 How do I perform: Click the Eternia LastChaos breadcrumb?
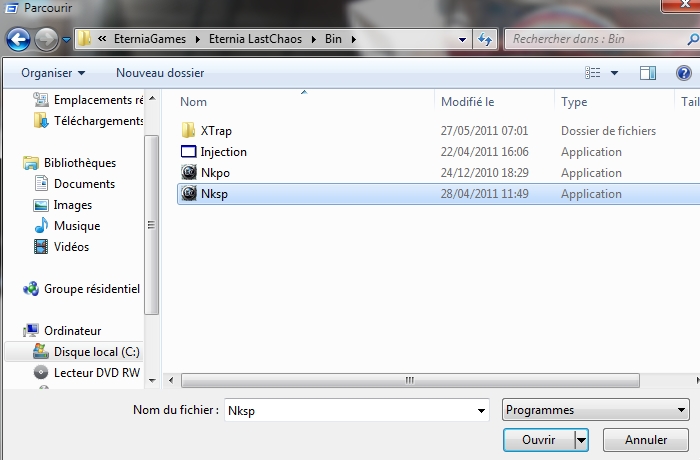click(x=255, y=39)
